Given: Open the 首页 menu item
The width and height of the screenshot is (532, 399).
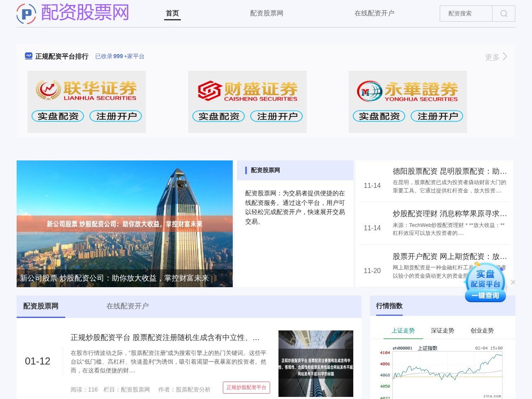Looking at the screenshot, I should point(172,13).
